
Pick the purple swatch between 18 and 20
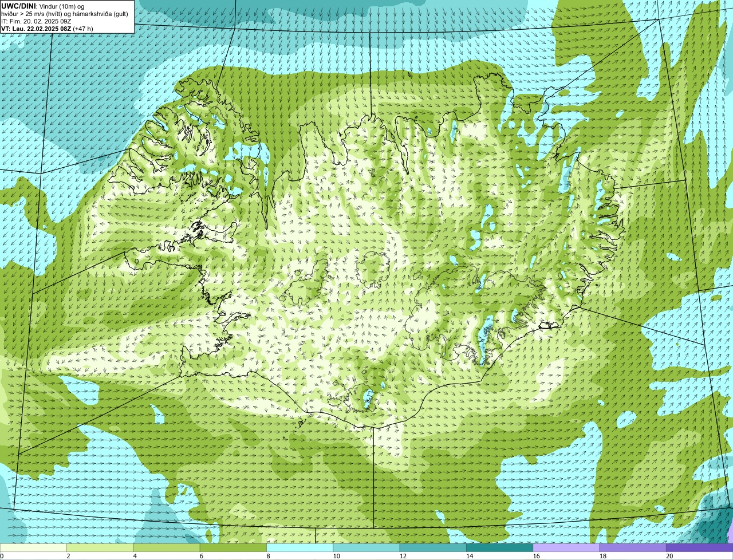(x=633, y=547)
